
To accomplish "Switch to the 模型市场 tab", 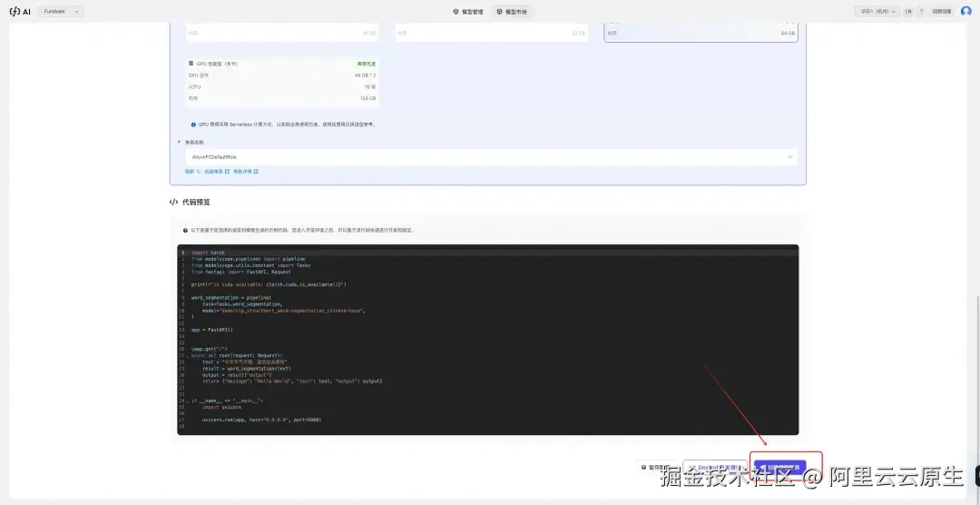I will click(512, 12).
